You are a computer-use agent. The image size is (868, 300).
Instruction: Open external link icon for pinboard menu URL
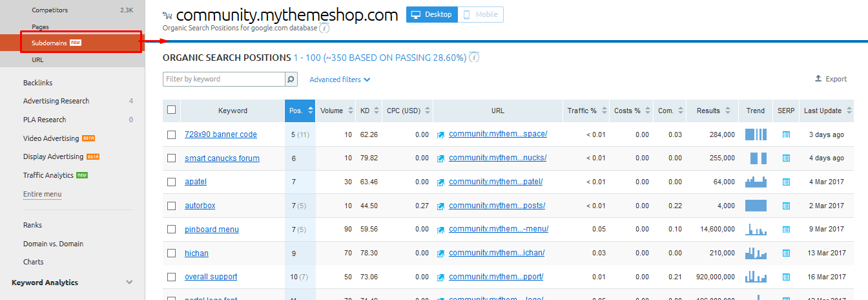[x=440, y=230]
